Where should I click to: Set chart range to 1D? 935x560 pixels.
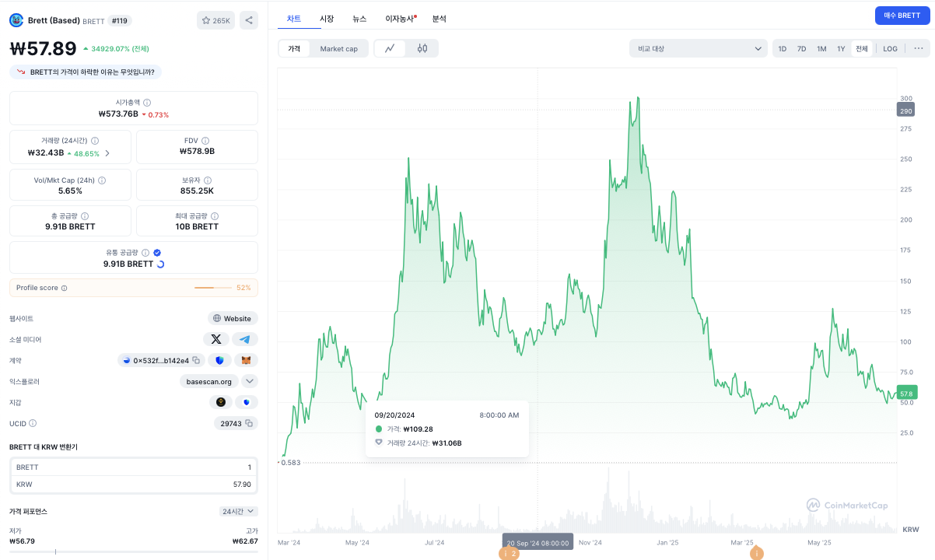pos(783,48)
